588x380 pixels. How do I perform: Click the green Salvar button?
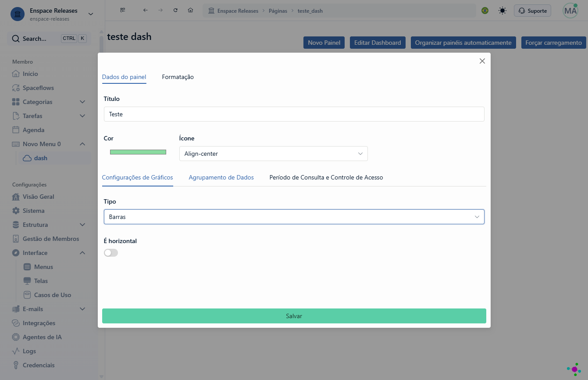point(294,316)
